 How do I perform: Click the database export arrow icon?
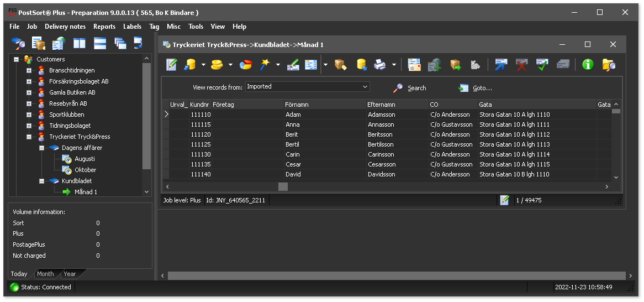point(361,65)
